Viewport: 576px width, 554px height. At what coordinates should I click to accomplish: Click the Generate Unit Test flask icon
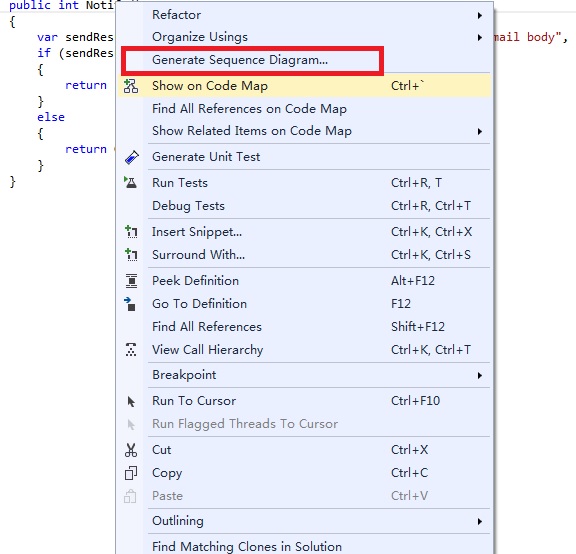click(x=132, y=157)
